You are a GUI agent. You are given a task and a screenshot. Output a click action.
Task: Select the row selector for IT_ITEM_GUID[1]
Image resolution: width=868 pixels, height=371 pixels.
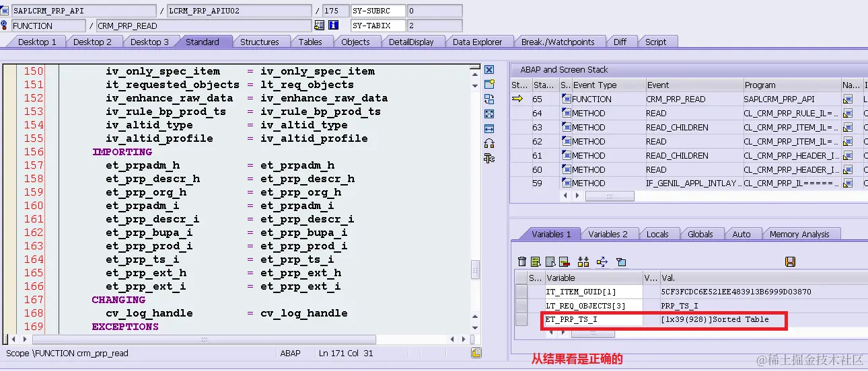[x=521, y=292]
